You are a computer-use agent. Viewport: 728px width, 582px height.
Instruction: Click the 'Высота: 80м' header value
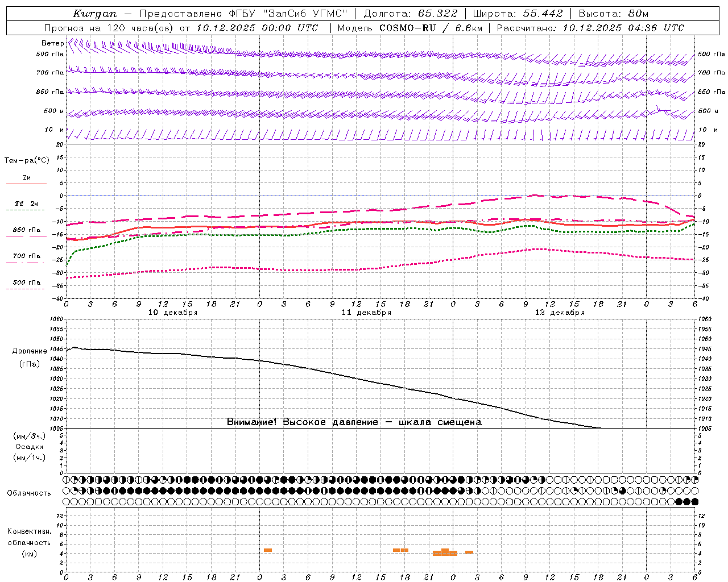pos(614,14)
